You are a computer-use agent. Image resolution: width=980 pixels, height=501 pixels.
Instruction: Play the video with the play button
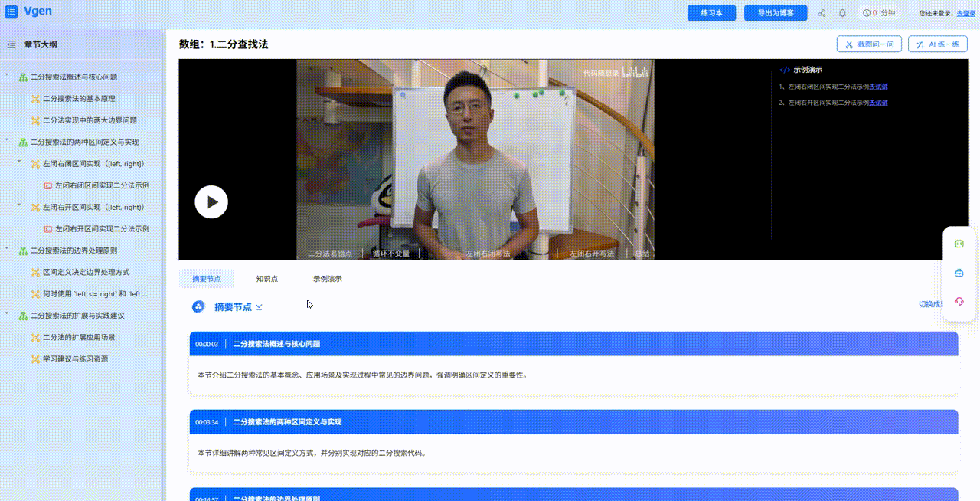[211, 202]
